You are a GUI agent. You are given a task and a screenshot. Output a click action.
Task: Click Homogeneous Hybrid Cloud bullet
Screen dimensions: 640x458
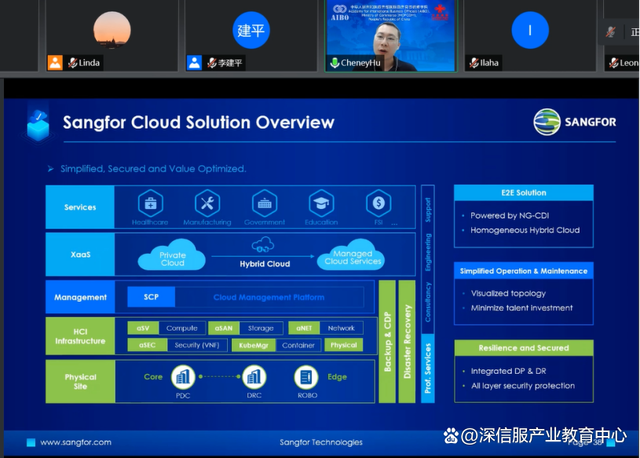[x=525, y=230]
